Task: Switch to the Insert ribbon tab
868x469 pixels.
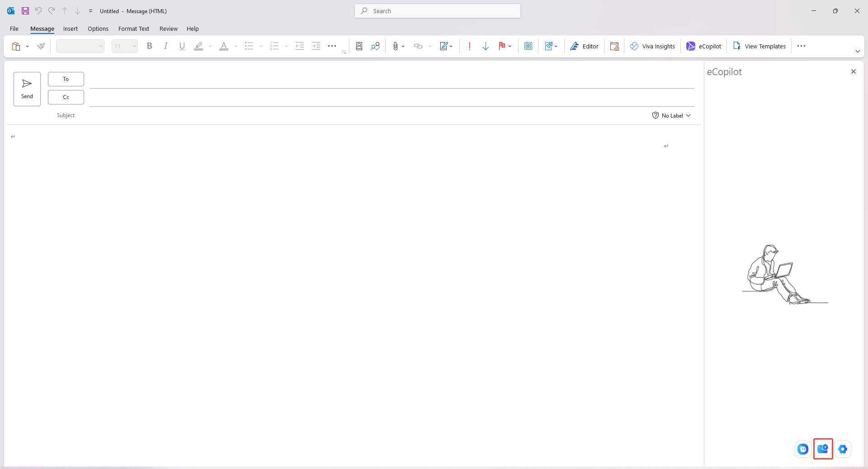Action: coord(70,28)
